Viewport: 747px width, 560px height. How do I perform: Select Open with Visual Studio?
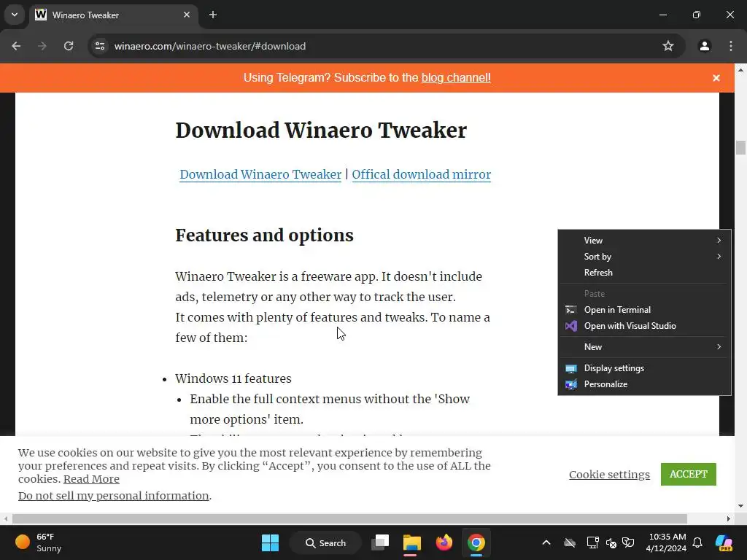[x=644, y=326]
